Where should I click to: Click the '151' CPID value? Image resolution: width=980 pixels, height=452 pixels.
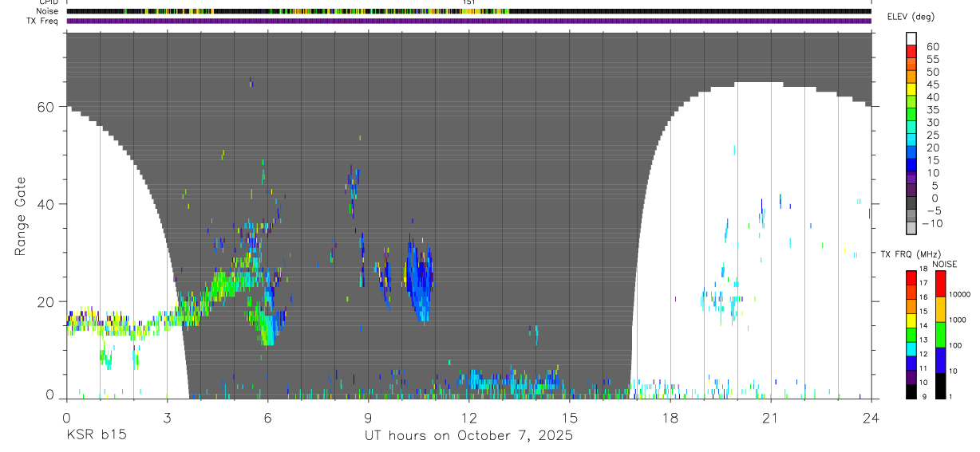469,3
